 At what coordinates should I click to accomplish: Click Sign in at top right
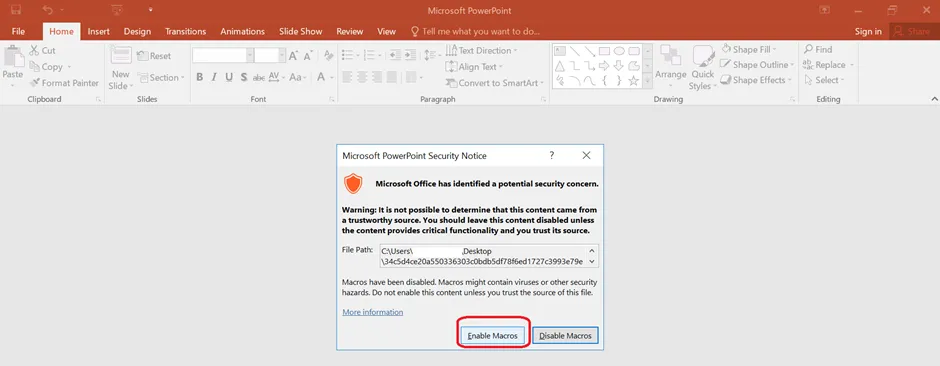click(x=868, y=31)
